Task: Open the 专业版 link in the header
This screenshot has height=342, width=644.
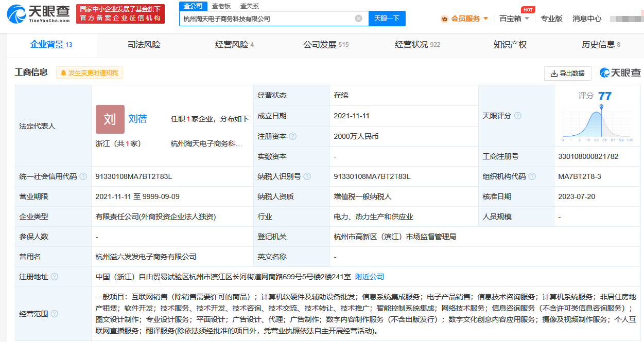Action: tap(551, 19)
